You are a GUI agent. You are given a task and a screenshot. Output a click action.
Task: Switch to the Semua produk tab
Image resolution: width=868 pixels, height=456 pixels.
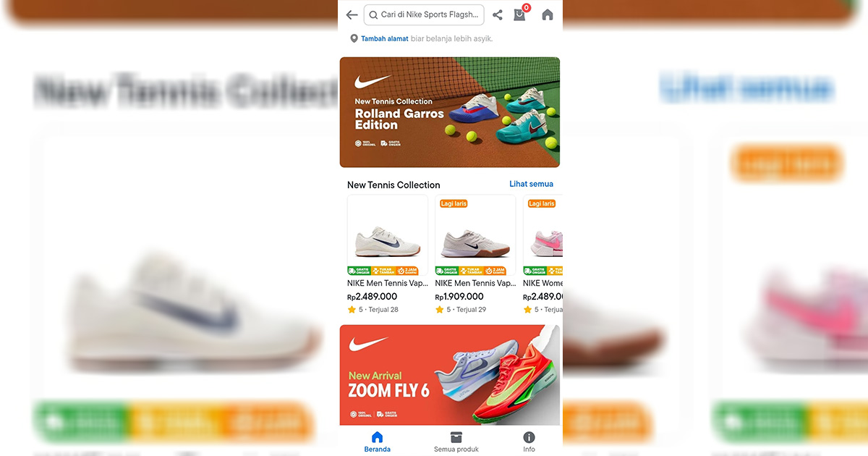click(x=456, y=442)
